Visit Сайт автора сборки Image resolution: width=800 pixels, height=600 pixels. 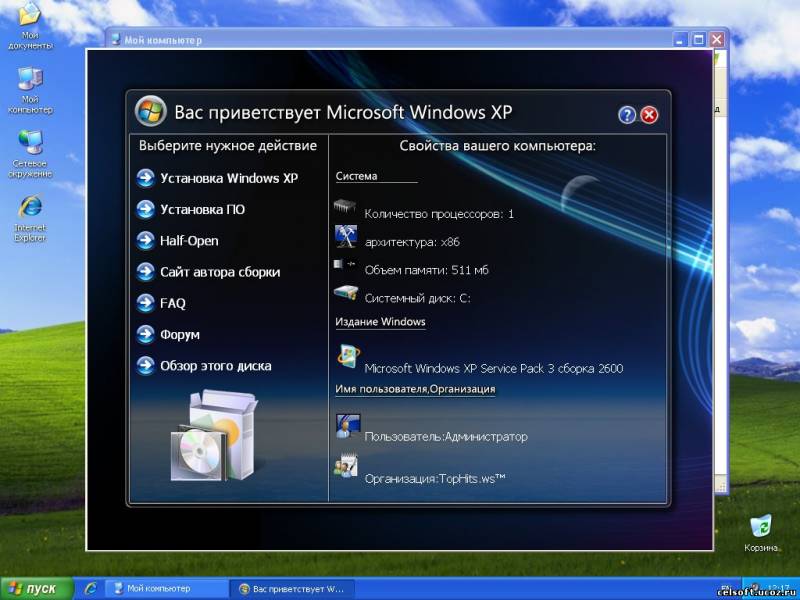pyautogui.click(x=220, y=272)
